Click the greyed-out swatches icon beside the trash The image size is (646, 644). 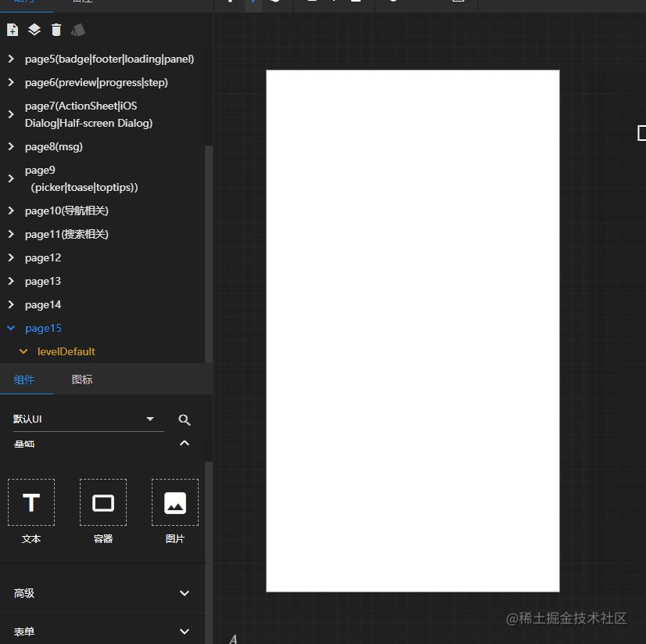[x=78, y=30]
